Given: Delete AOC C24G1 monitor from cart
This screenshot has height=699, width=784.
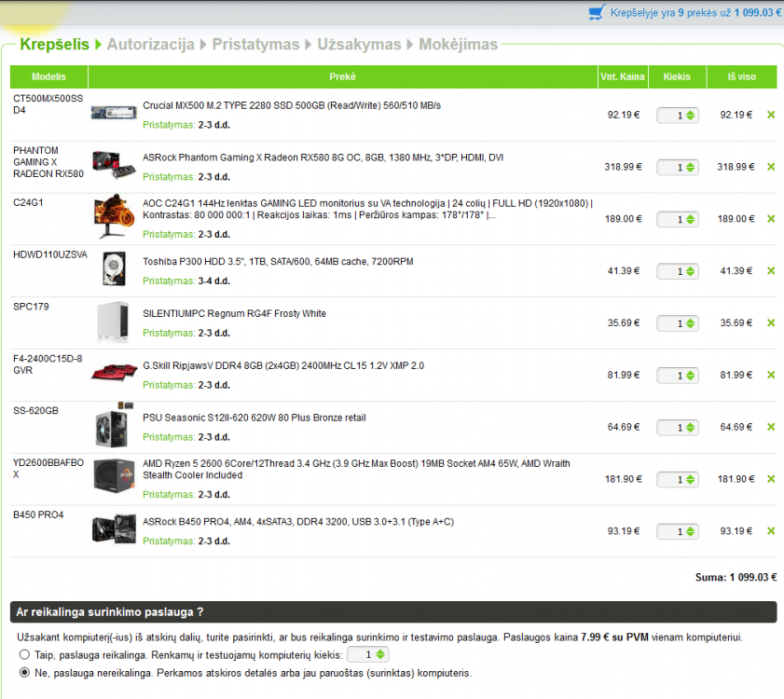Looking at the screenshot, I should (771, 219).
